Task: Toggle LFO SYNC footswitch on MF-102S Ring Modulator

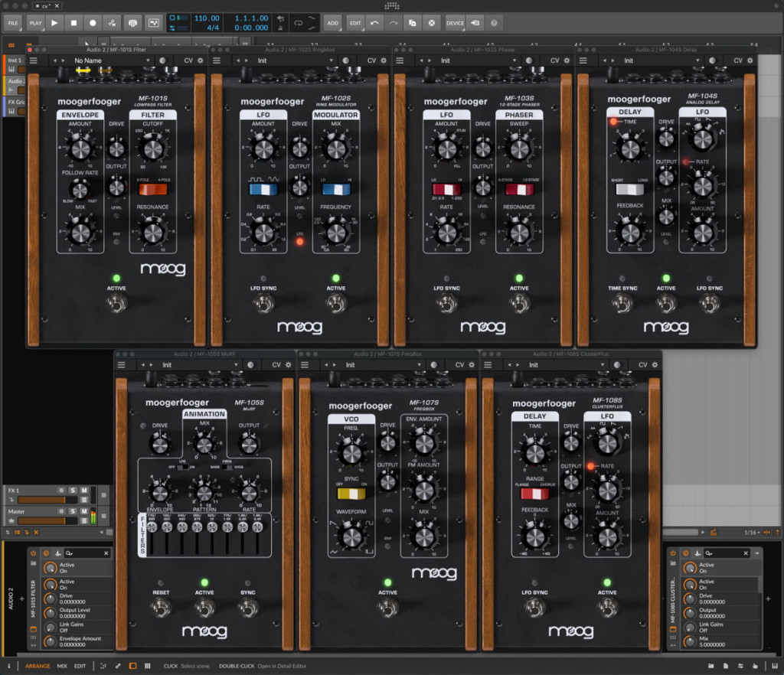Action: 263,303
